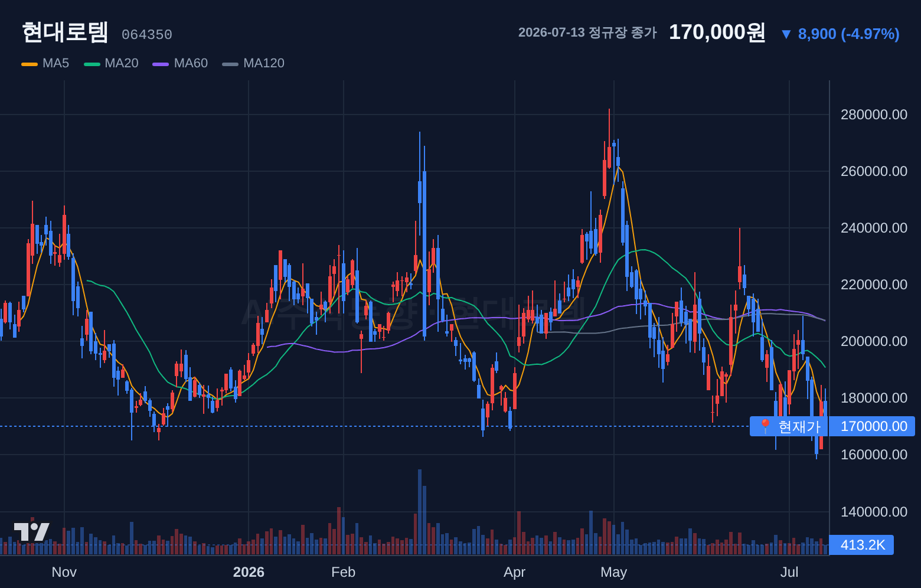The height and width of the screenshot is (588, 921).
Task: Click the 280000.00 price axis label
Action: (x=874, y=115)
